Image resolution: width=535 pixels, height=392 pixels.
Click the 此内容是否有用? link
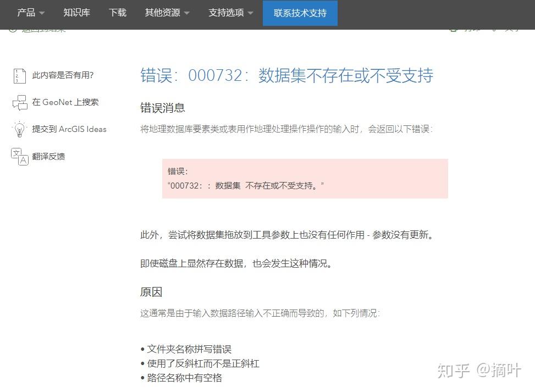point(63,75)
